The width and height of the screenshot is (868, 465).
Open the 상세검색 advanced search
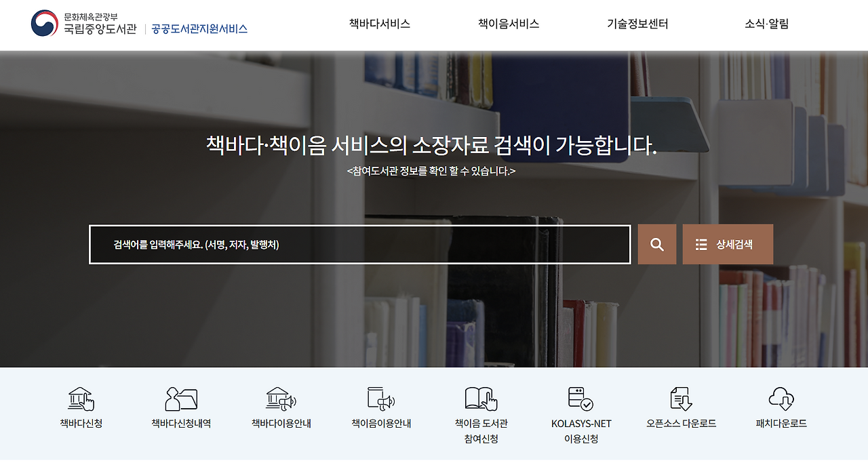727,244
